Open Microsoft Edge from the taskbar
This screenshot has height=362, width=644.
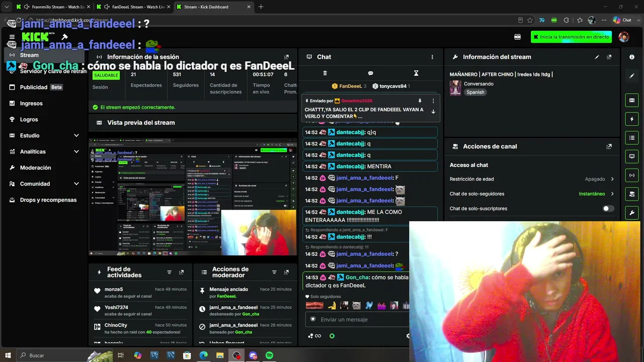[x=203, y=355]
